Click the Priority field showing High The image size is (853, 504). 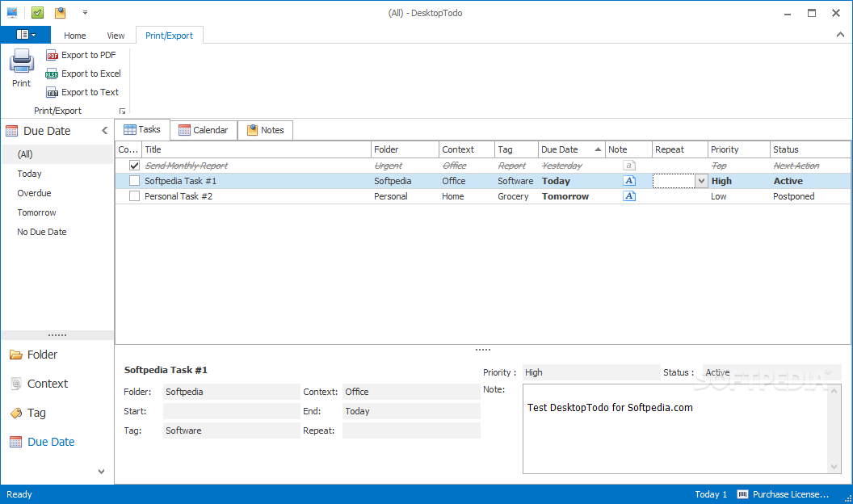tap(591, 372)
